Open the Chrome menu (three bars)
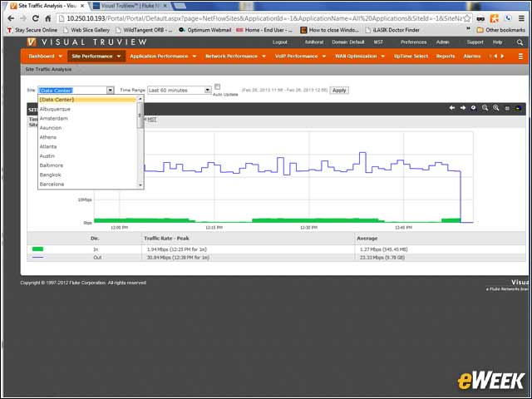The width and height of the screenshot is (532, 399). pyautogui.click(x=522, y=18)
